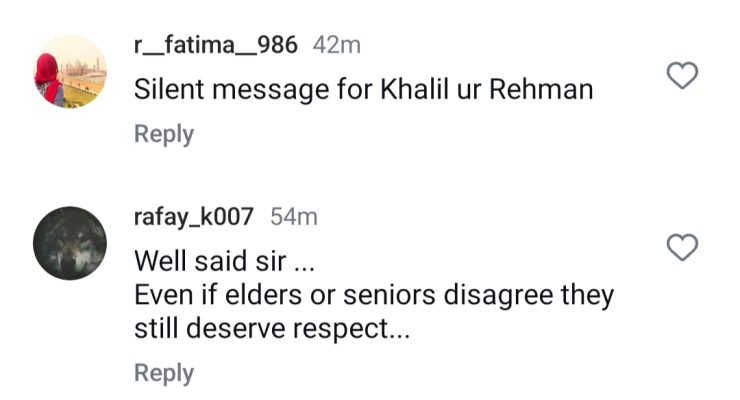Reply to the Khalil ur Rehman comment

(164, 134)
